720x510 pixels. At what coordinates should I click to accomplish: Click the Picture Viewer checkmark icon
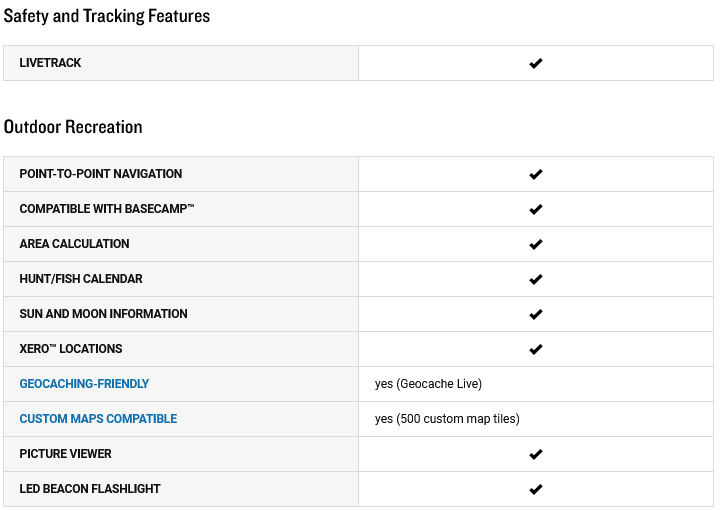(535, 454)
